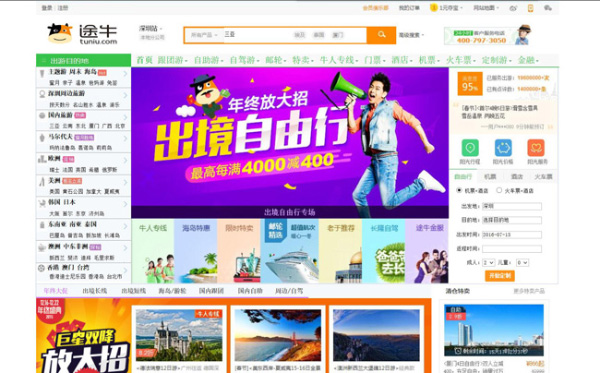Click the 出发时间 date field
Screen dimensions: 600x373
pos(512,235)
